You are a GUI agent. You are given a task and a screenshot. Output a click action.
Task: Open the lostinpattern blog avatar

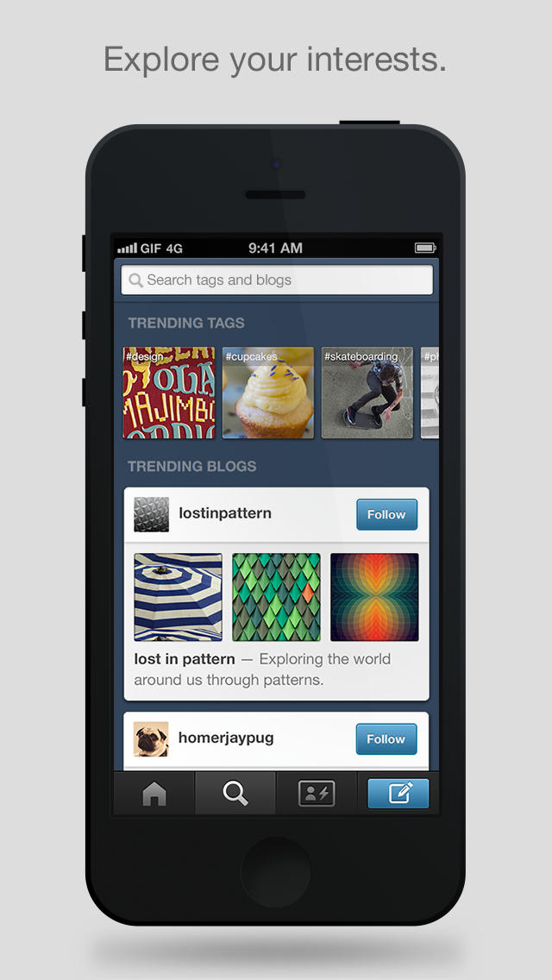tap(151, 514)
